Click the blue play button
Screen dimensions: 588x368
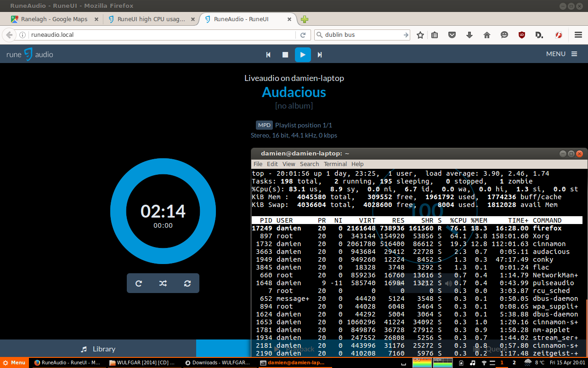pos(303,55)
